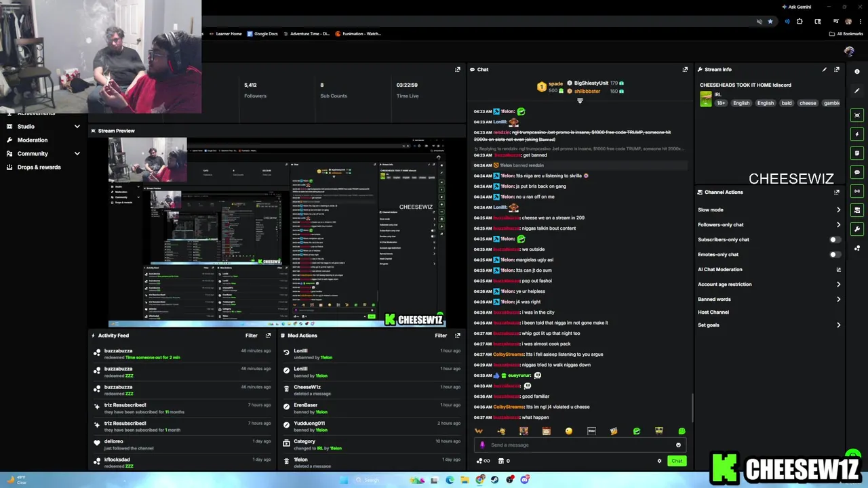Toggle the channel actions widget in sidebar
Viewport: 868px width, 488px height.
click(857, 210)
